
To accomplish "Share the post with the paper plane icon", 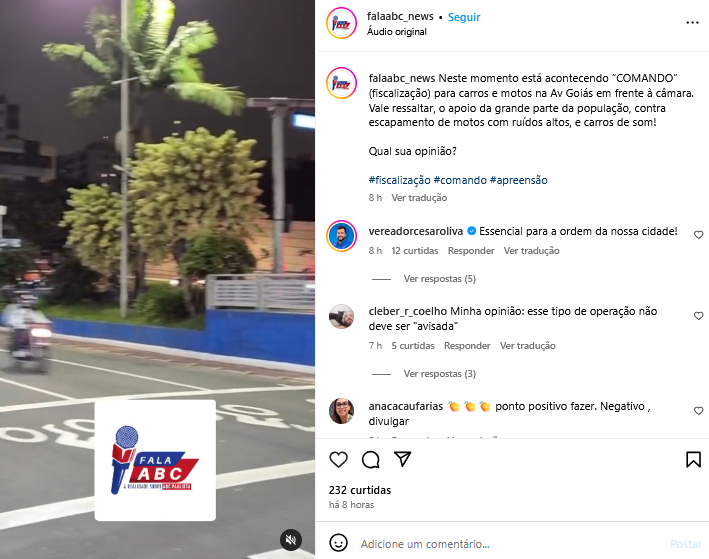I will (402, 459).
